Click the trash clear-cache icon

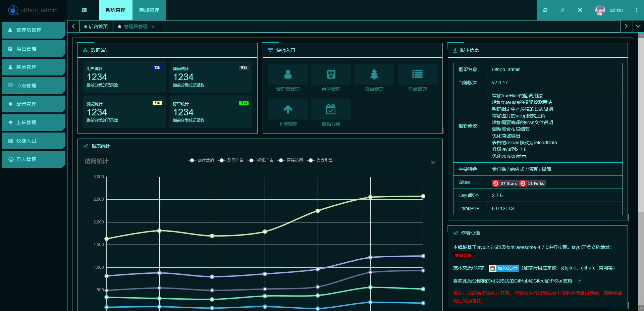[562, 10]
